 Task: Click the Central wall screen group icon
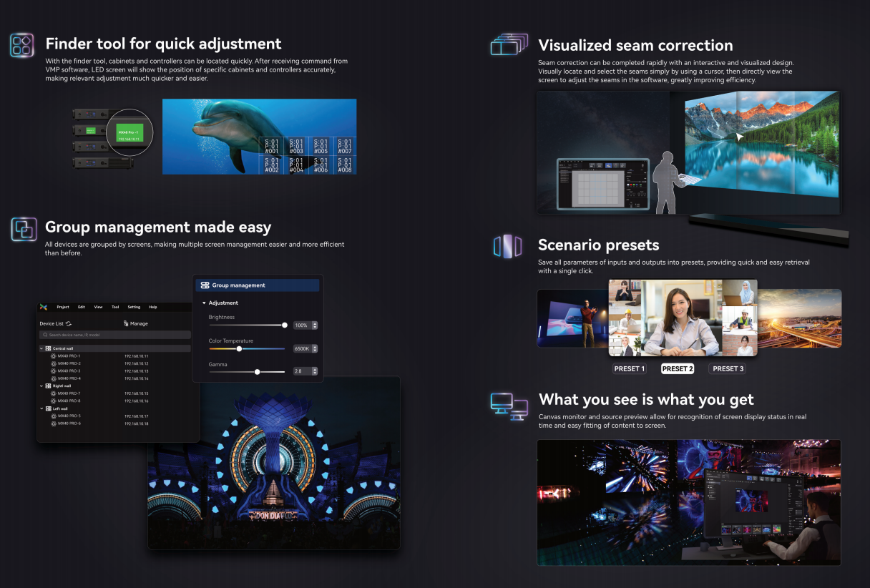click(x=48, y=348)
